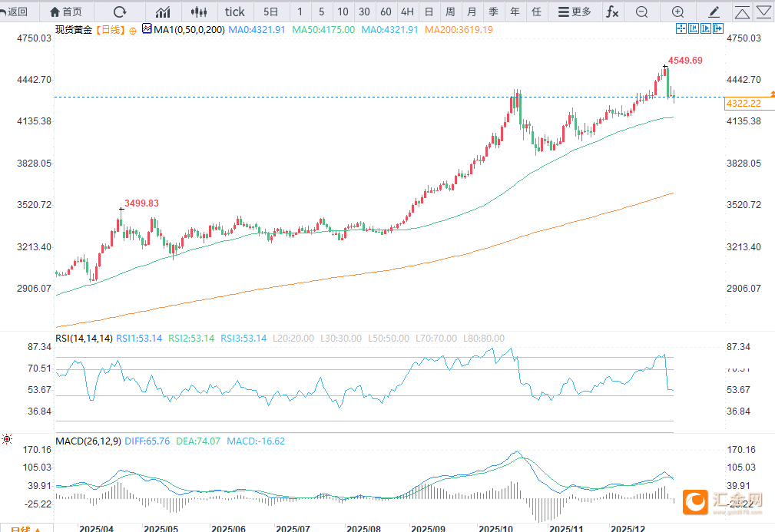
Task: Open the fx indicator formula tool
Action: (x=611, y=12)
